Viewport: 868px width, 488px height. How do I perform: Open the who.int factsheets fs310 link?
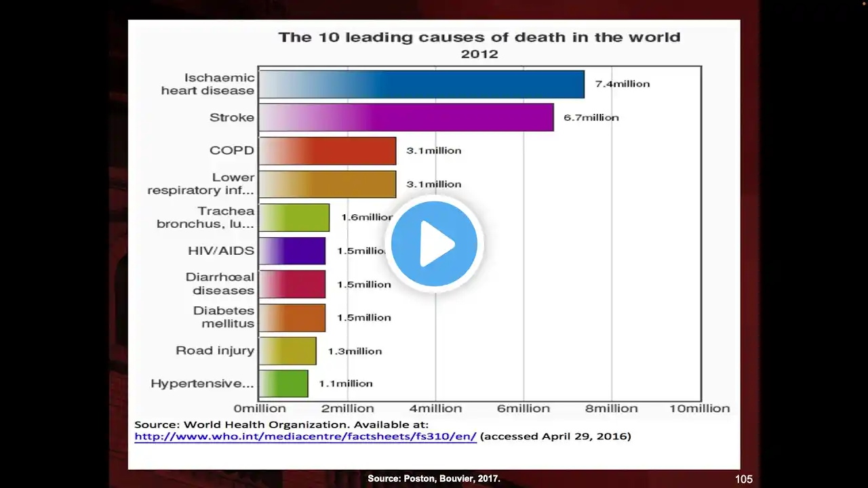[305, 436]
